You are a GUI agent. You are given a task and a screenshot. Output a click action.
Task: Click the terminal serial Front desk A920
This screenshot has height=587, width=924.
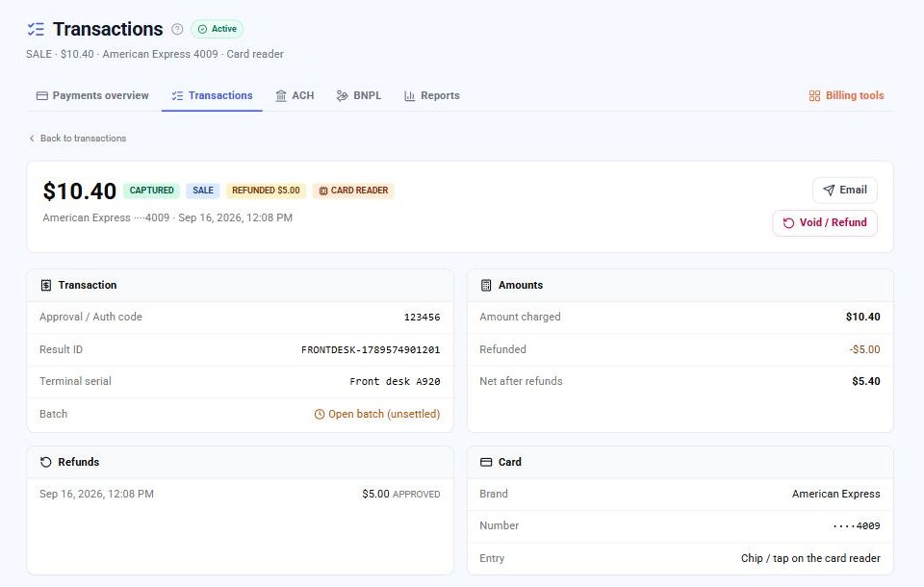pyautogui.click(x=395, y=381)
